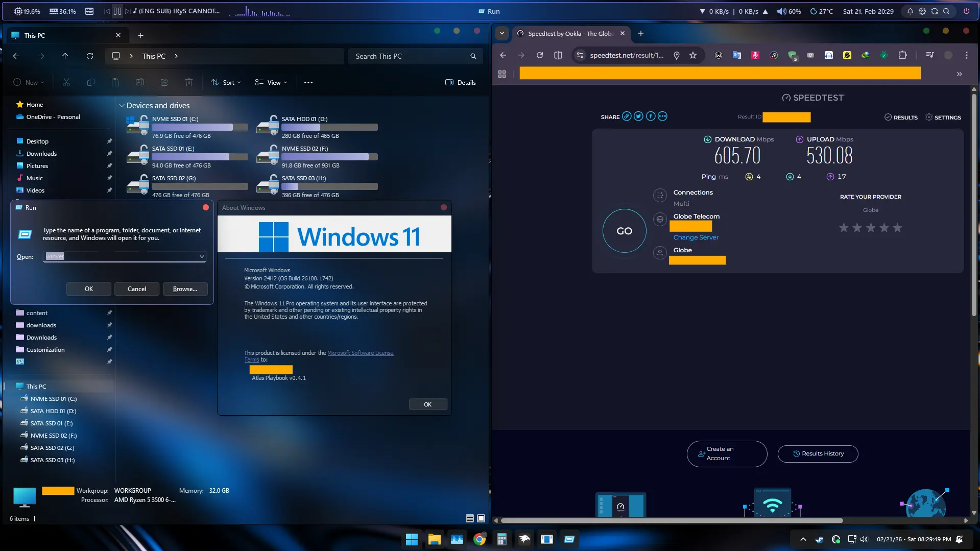Click the Speedtest copy link share icon
This screenshot has width=980, height=551.
coord(627,116)
